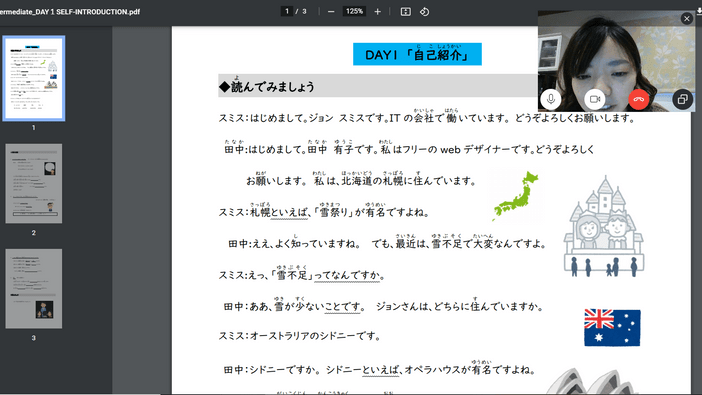This screenshot has width=702, height=395.
Task: Jump to page 3 thumbnail
Action: 34,289
